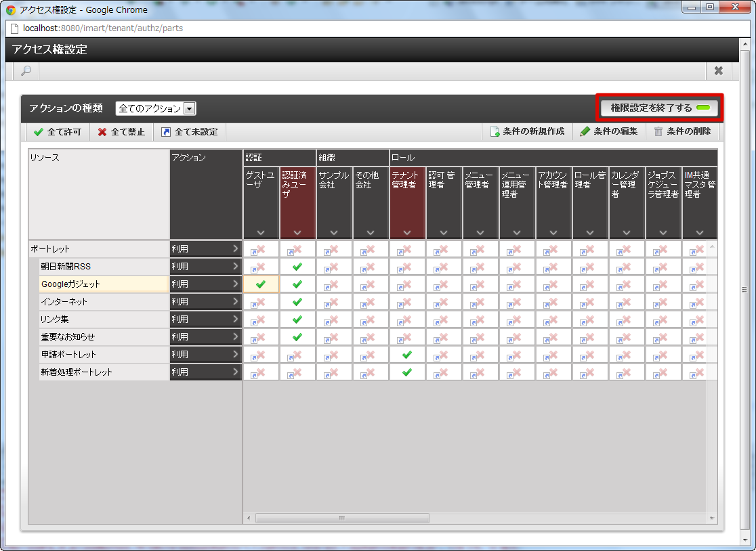Toggle 認可管理者 permission for リンク集
Screen dimensions: 756x551
444,319
